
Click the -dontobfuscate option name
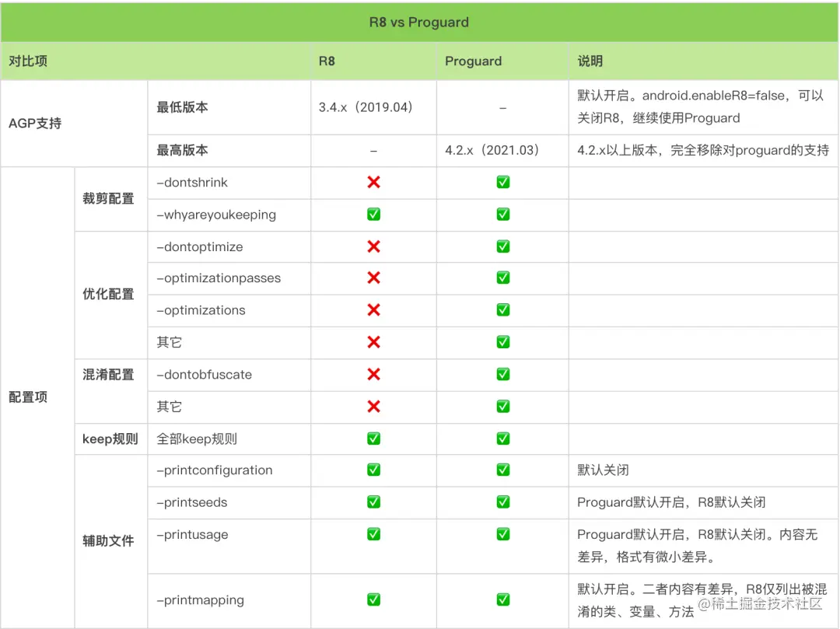[x=204, y=374]
